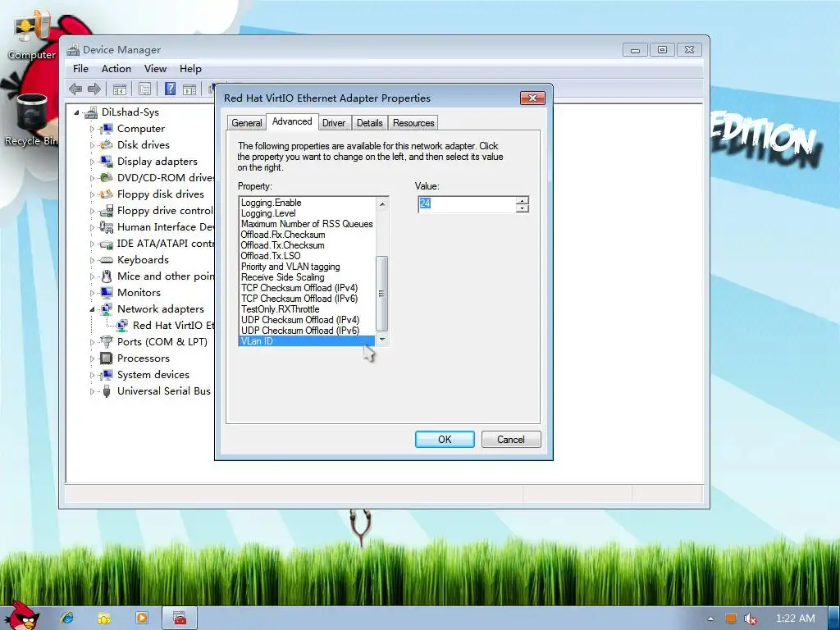Select the DiLshad-Sys root node
This screenshot has height=630, width=840.
[130, 112]
